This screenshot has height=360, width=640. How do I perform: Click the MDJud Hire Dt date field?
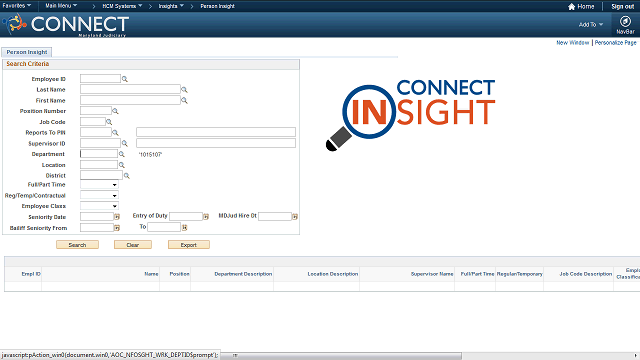click(275, 216)
